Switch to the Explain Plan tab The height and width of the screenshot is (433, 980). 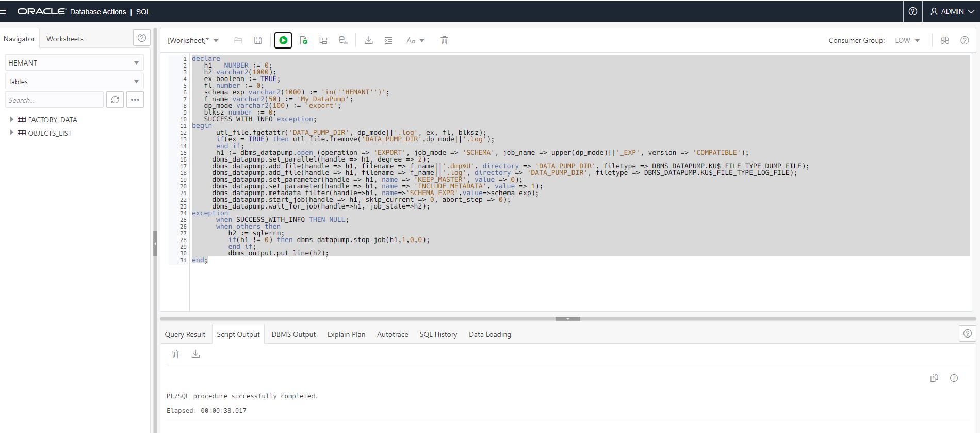point(346,334)
